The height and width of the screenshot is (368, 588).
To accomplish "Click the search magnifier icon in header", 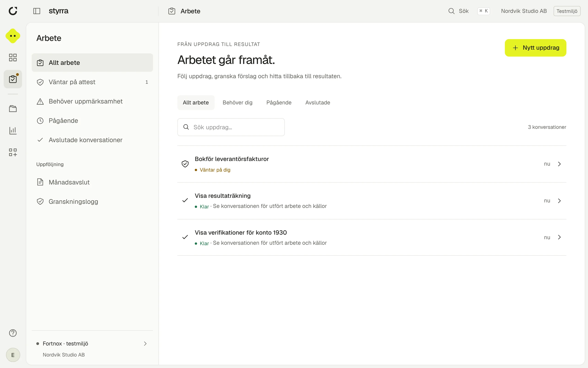I will [x=451, y=11].
